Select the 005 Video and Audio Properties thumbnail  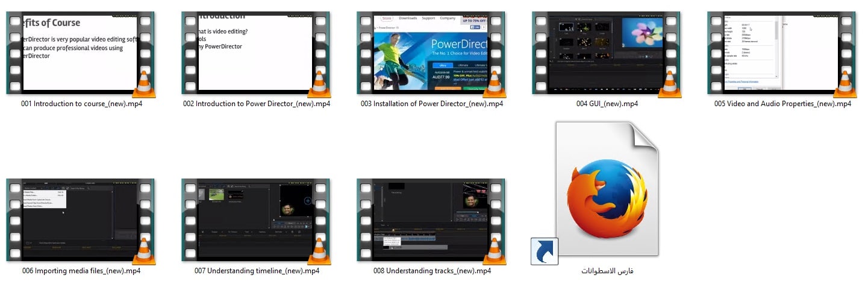[781, 52]
